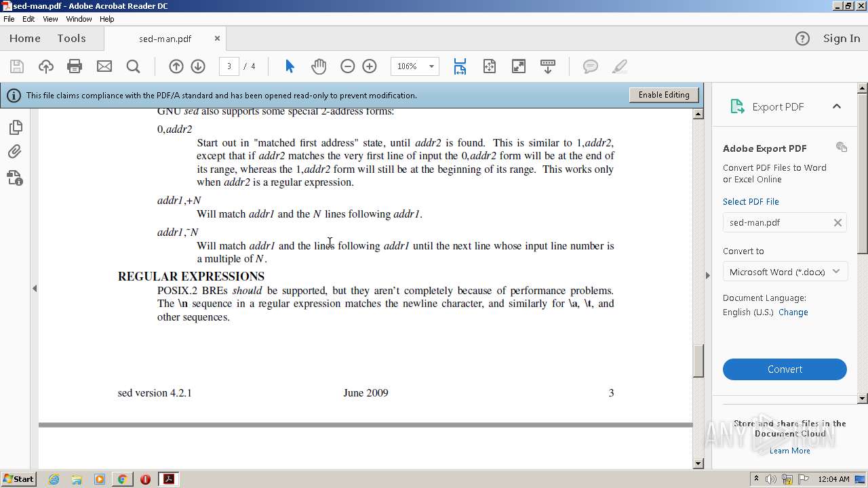868x488 pixels.
Task: Click the fit width scrolling icon
Action: pyautogui.click(x=460, y=66)
